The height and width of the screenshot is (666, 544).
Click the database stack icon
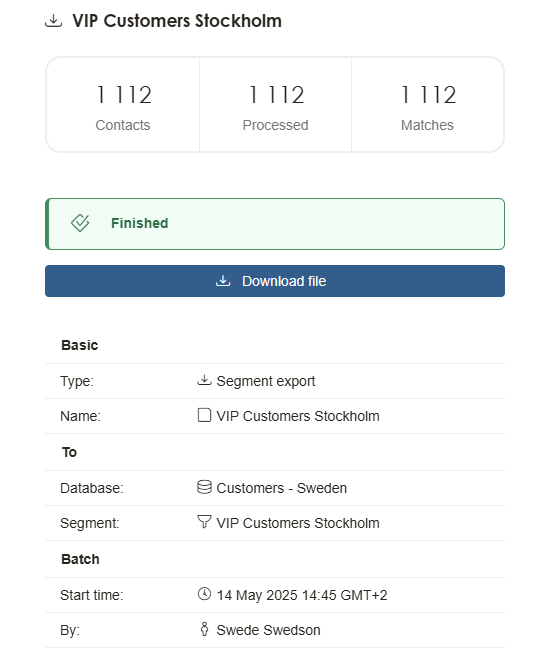[204, 487]
